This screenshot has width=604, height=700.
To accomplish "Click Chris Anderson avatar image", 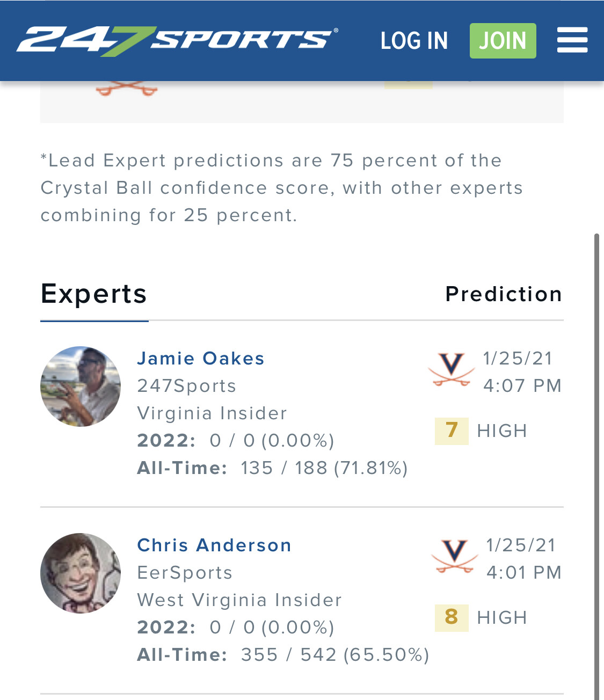I will click(81, 573).
